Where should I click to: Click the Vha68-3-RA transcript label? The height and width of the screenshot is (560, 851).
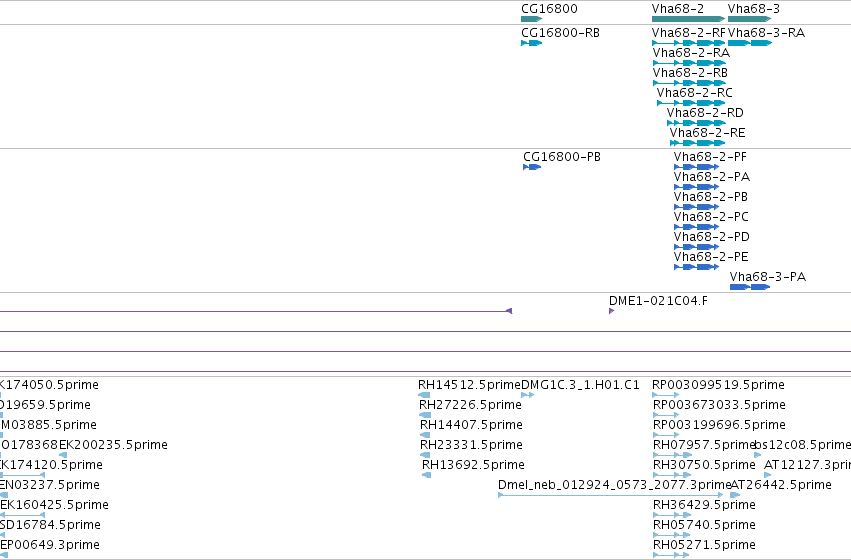coord(766,33)
